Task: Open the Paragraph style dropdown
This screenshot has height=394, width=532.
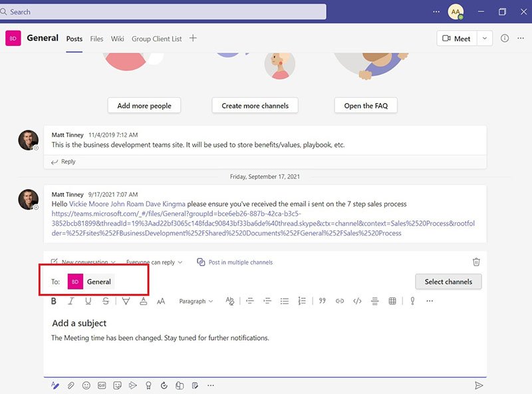Action: 196,301
